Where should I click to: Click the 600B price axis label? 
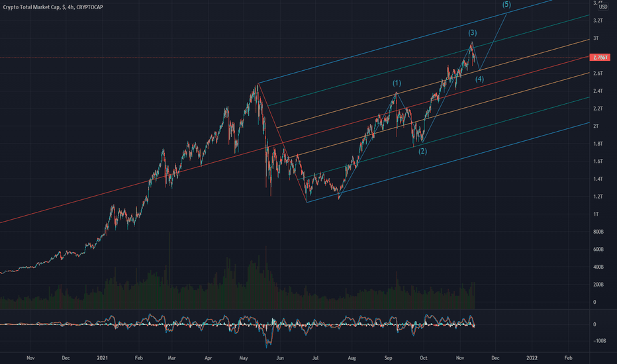(x=598, y=249)
